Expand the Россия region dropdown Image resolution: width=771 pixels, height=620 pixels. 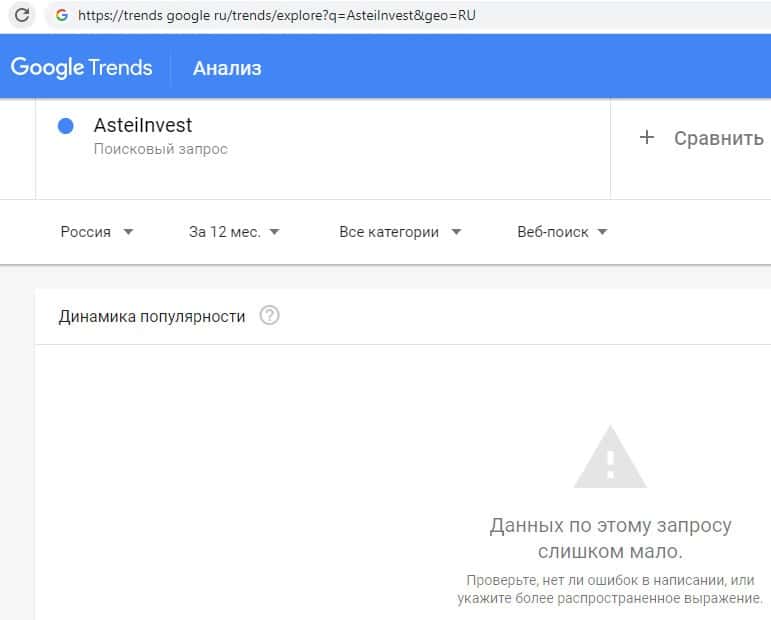97,232
